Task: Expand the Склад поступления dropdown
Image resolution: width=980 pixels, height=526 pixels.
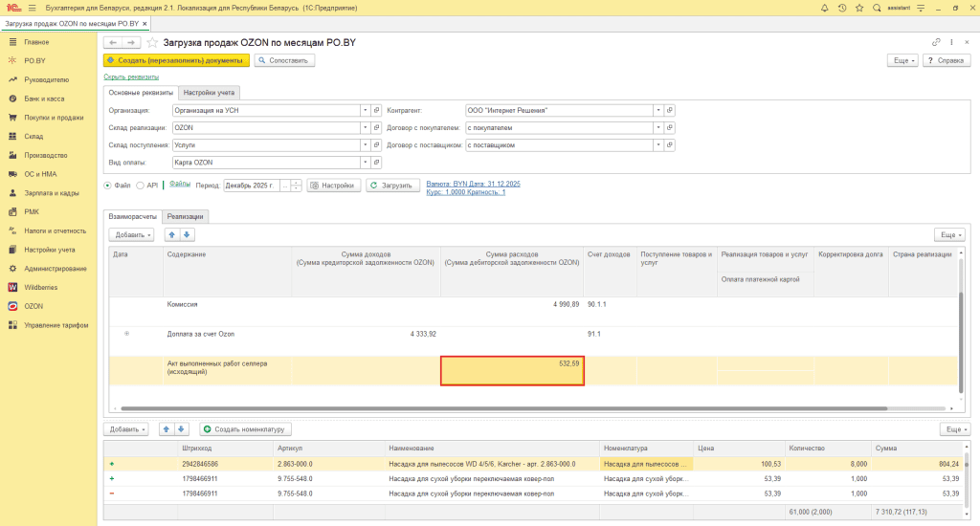Action: coord(365,145)
